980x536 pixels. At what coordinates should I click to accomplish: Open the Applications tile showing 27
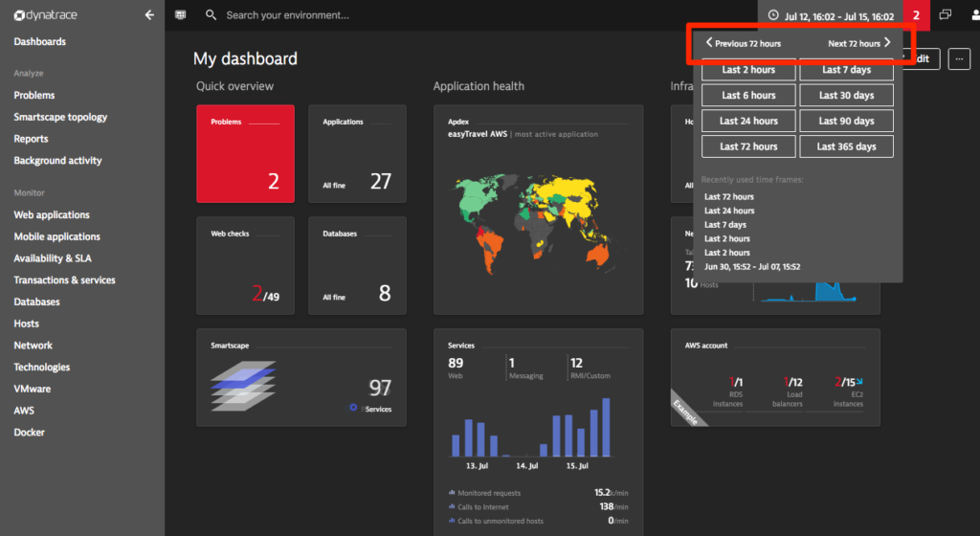point(358,154)
